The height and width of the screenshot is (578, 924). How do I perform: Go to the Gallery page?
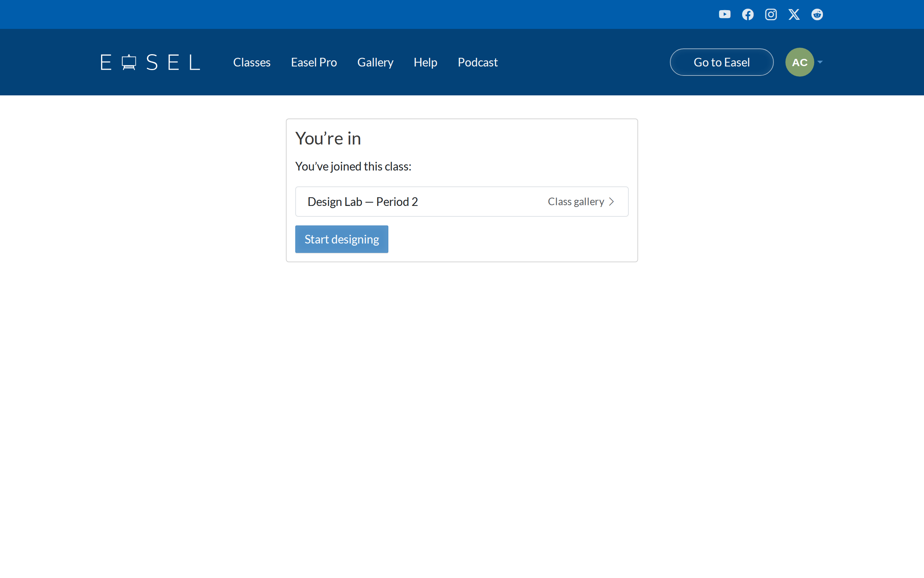(x=375, y=62)
